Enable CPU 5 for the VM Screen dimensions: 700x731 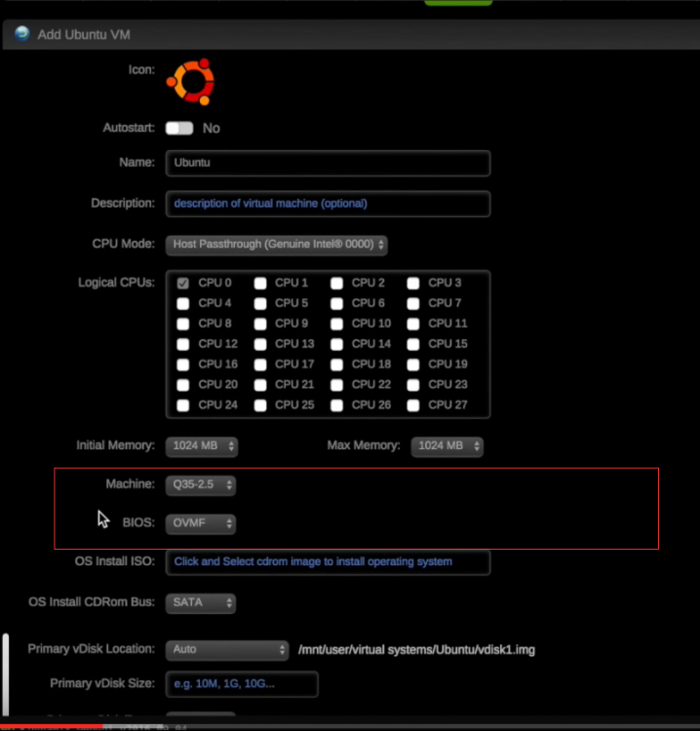click(260, 303)
